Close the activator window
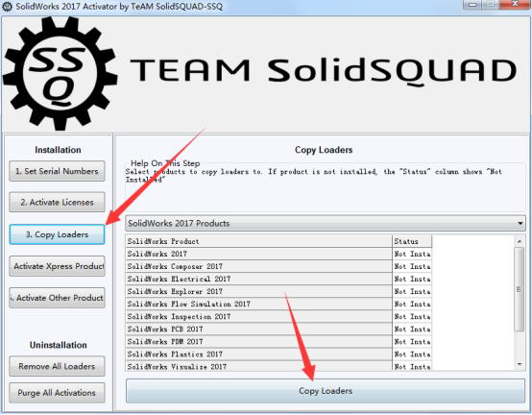 [515, 5]
